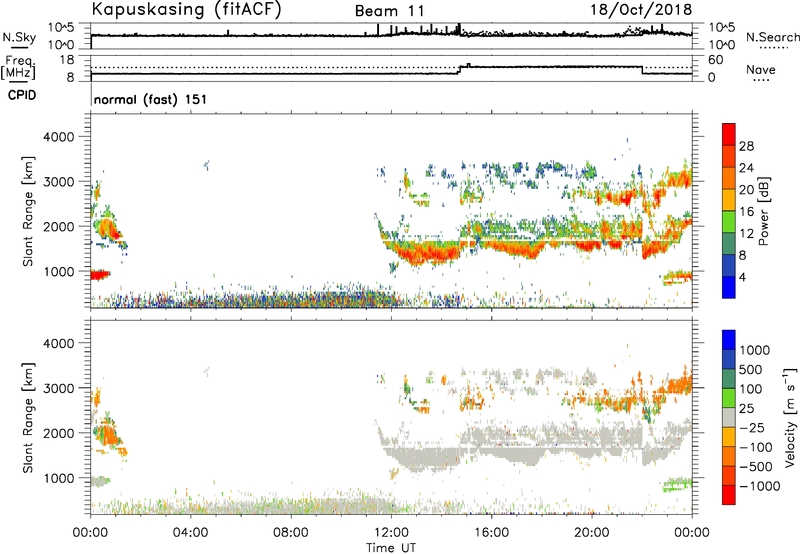Click the 'Beam 11' label
Viewport: 800px width, 554px height.
click(390, 11)
